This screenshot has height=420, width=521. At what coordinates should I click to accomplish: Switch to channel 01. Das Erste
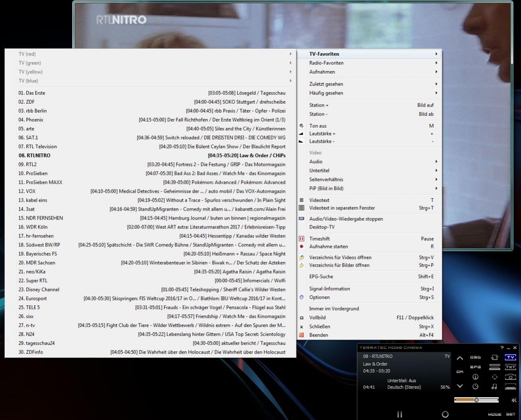pos(150,93)
